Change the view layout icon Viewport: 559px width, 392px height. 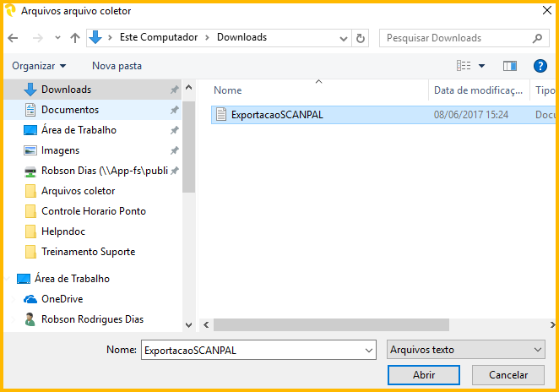(x=464, y=66)
